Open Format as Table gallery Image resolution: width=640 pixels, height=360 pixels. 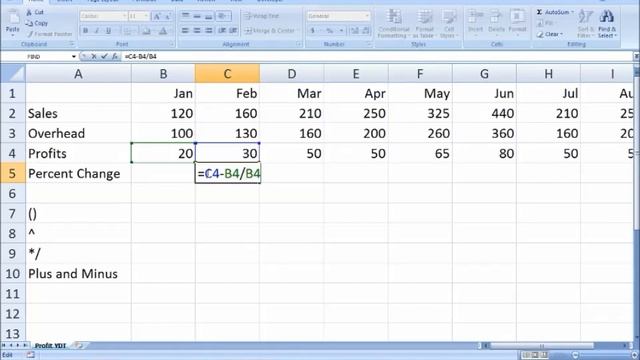(x=424, y=24)
